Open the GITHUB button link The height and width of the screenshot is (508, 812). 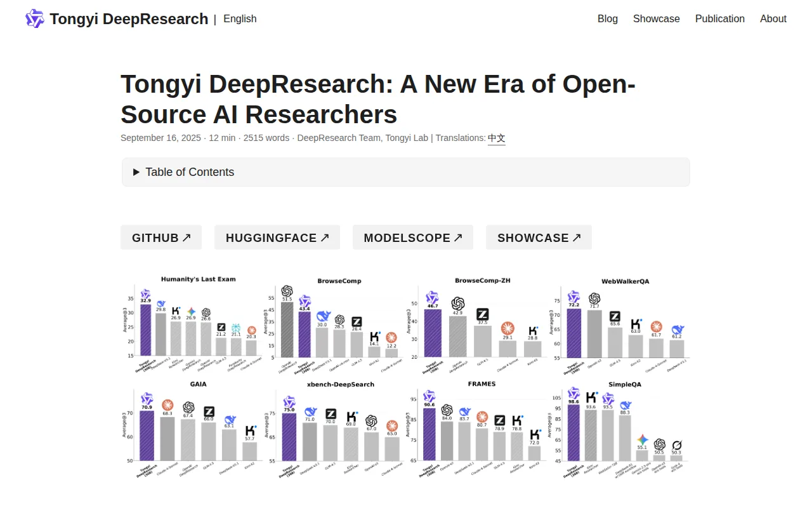click(x=161, y=237)
